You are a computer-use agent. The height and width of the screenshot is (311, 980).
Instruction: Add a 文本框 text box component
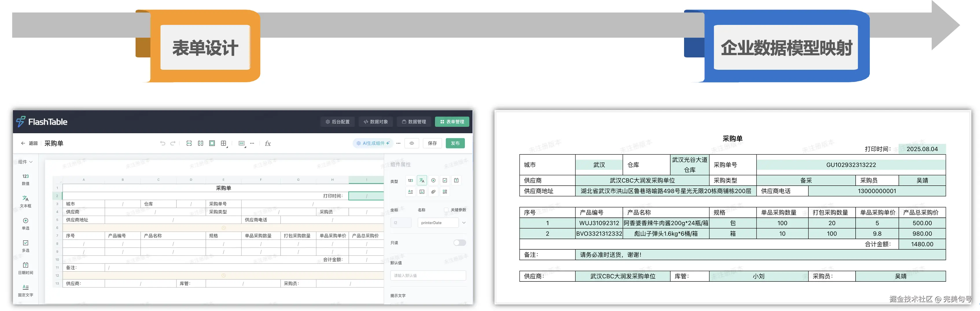[x=25, y=202]
